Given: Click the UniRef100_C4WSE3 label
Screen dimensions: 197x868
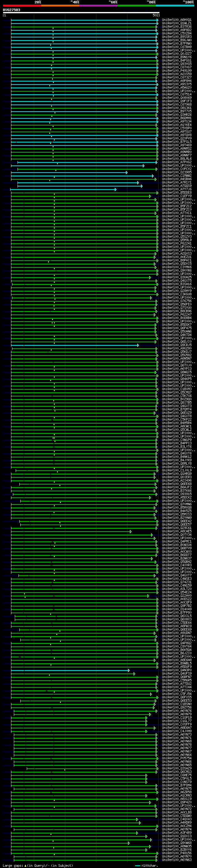Looking at the screenshot, I should [x=177, y=579].
